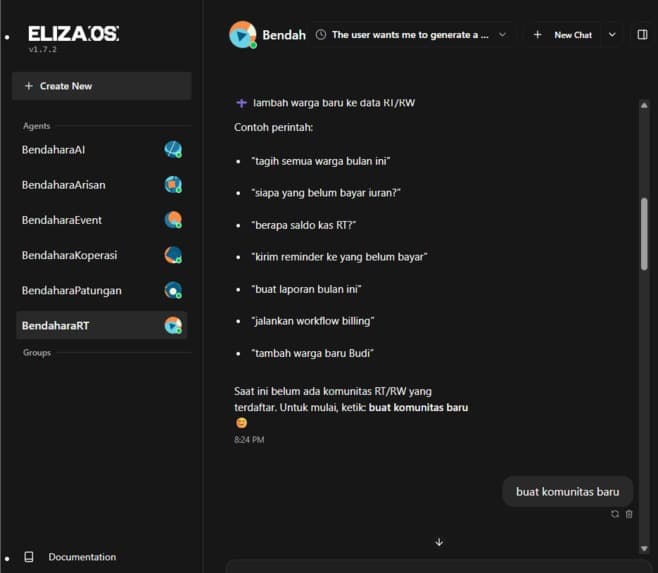Expand the chat title history dropdown
Image resolution: width=658 pixels, height=573 pixels.
tap(502, 35)
